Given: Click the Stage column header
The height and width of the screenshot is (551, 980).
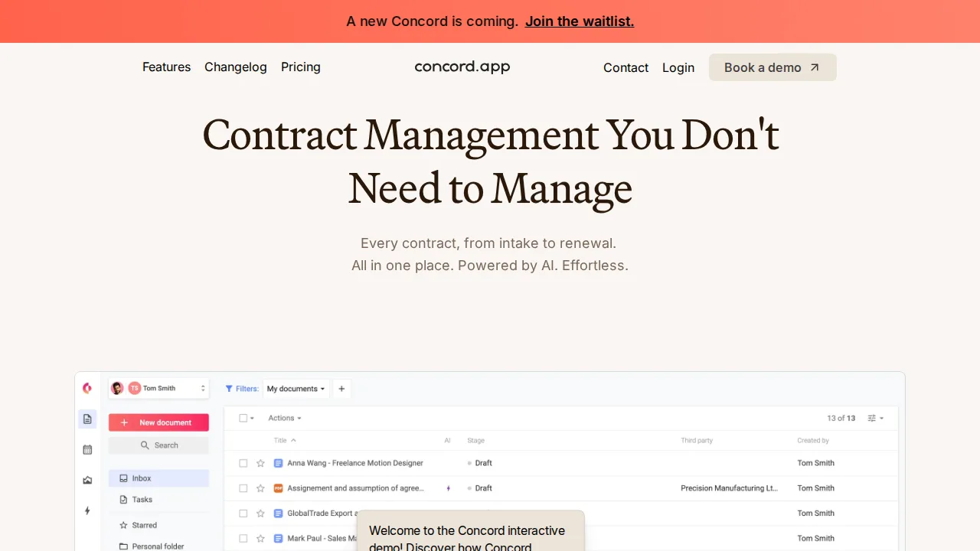Looking at the screenshot, I should [x=475, y=441].
